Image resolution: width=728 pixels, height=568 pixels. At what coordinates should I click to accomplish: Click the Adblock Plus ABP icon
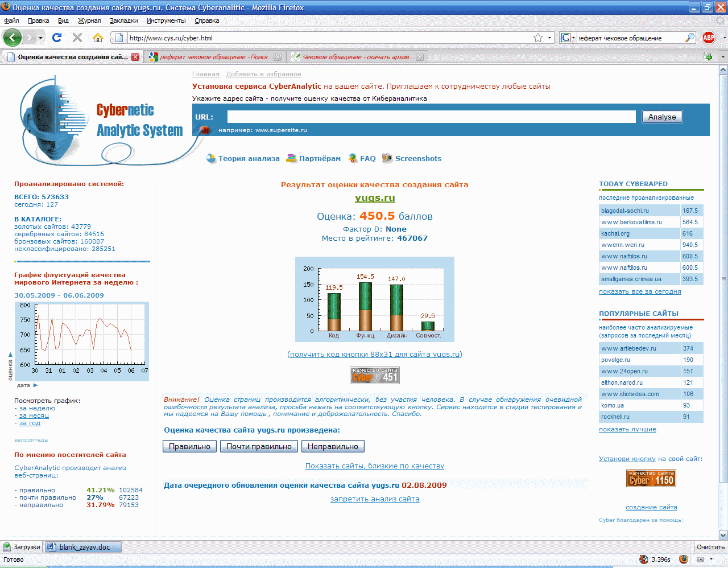[x=709, y=38]
